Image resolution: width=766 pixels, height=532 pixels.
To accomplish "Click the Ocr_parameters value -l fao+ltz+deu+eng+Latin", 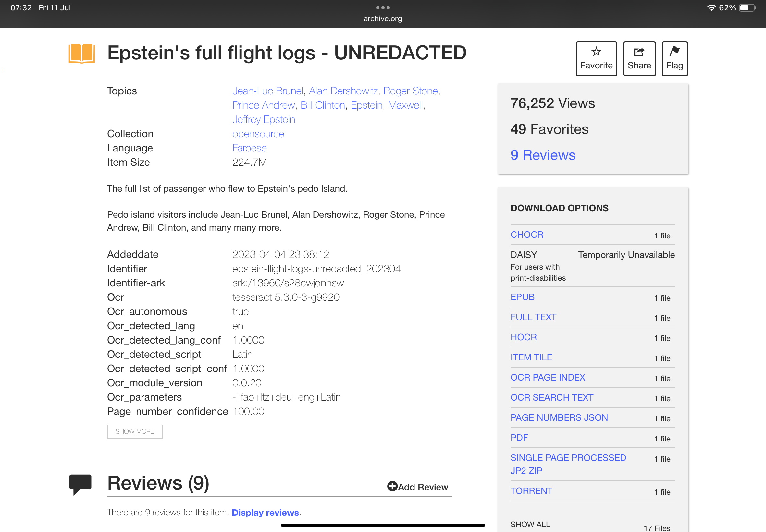I will [x=287, y=397].
